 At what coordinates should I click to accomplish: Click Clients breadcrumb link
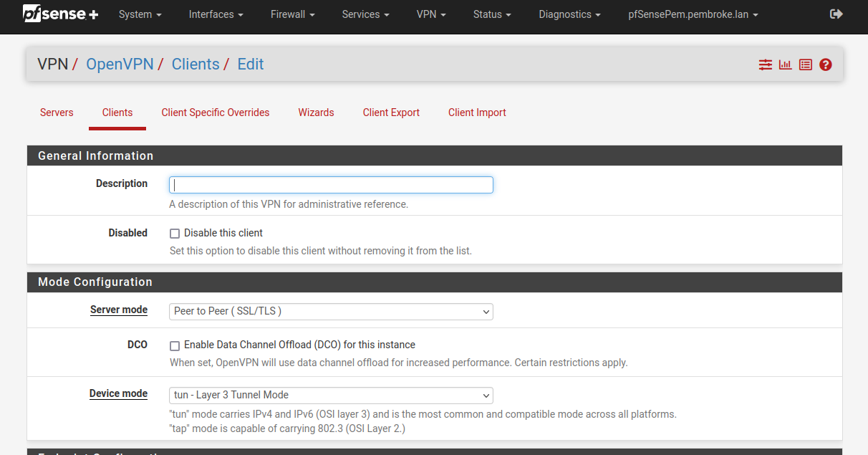tap(196, 64)
